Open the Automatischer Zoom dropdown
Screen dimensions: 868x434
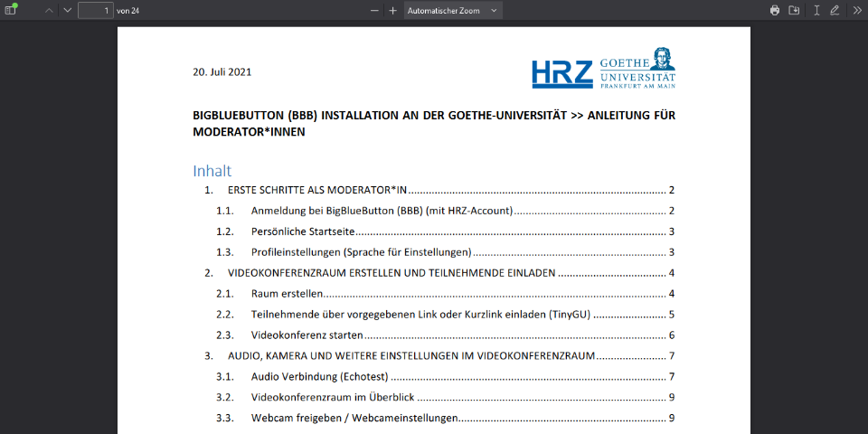point(453,11)
